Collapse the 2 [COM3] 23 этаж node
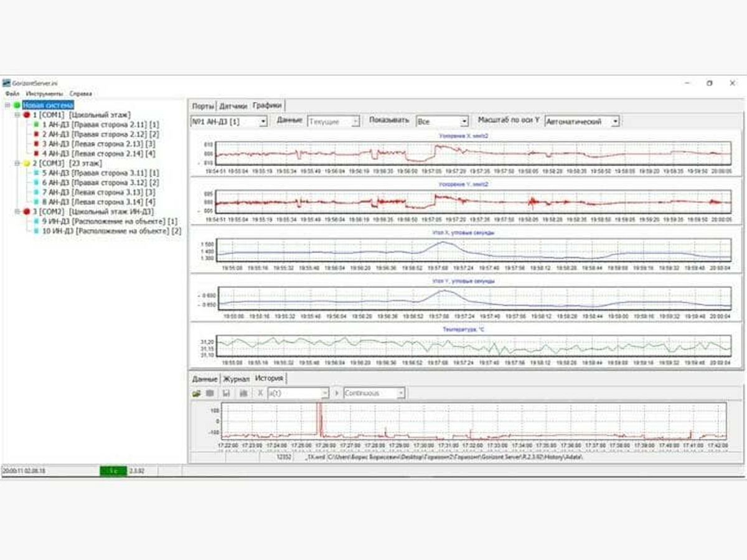The width and height of the screenshot is (747, 560). click(x=17, y=163)
